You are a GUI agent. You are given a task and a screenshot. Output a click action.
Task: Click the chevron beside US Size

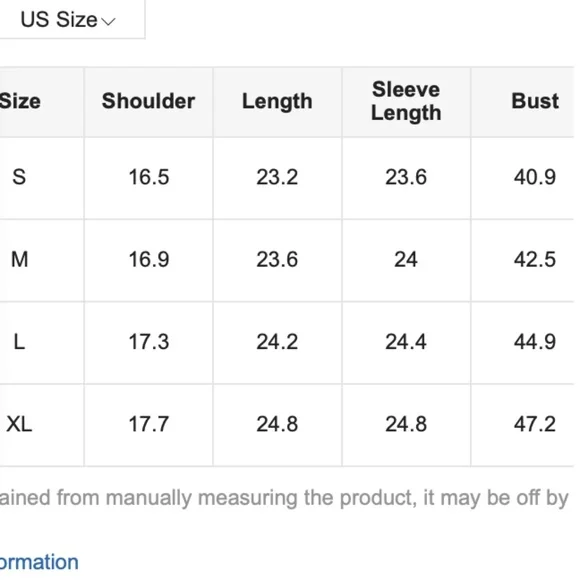coord(108,22)
